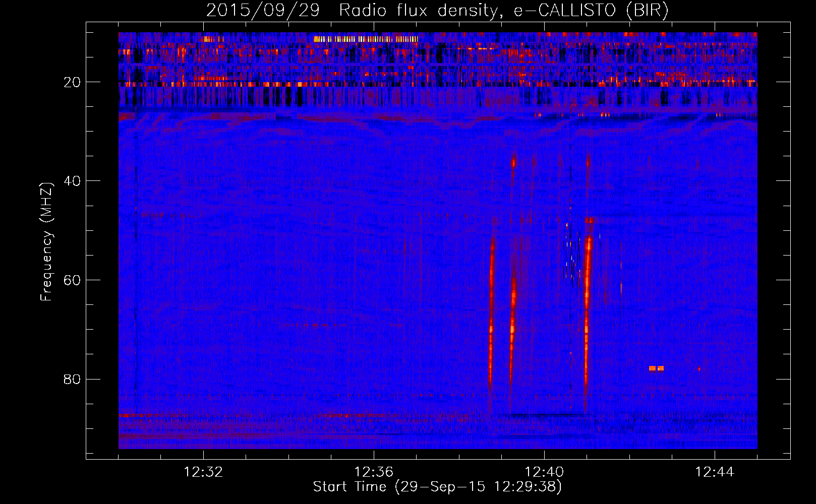This screenshot has width=816, height=504.
Task: Click the plot title 'Radio flux density, e-CALLISTO (BIR)'
Action: [503, 11]
